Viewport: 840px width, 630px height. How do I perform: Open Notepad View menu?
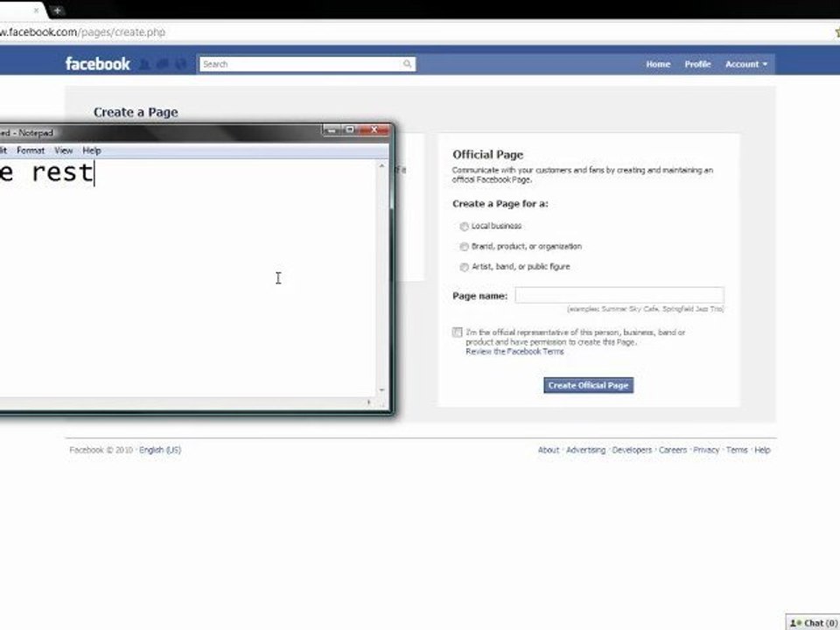tap(63, 150)
